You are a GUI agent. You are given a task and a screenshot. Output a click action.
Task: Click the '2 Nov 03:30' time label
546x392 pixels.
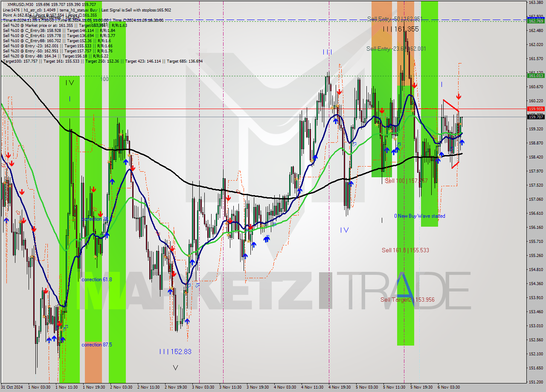(x=121, y=387)
